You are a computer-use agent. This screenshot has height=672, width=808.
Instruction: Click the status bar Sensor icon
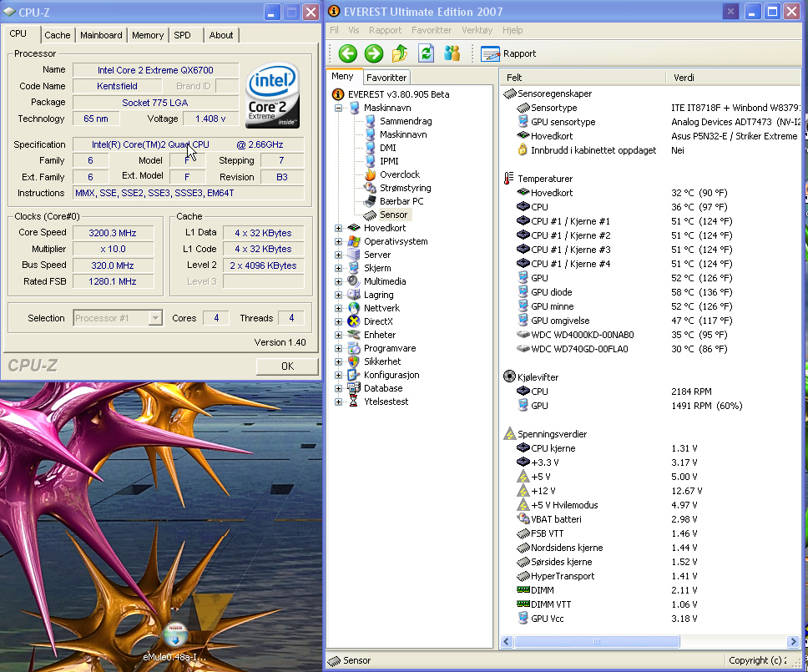click(x=334, y=660)
